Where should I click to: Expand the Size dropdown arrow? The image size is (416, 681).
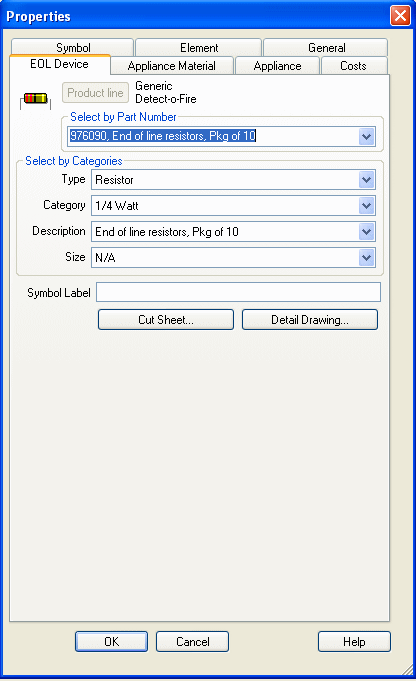pyautogui.click(x=366, y=258)
